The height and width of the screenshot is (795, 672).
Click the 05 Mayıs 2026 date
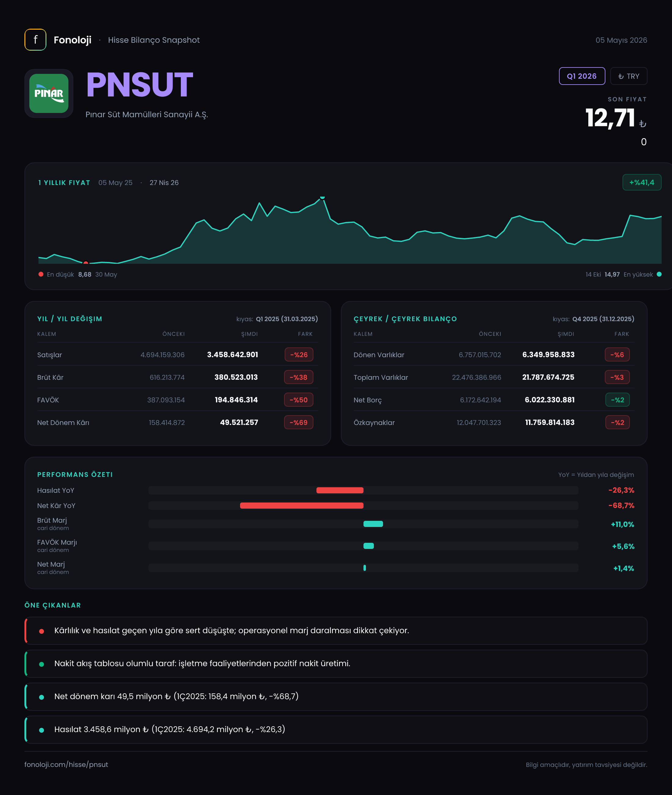tap(621, 40)
